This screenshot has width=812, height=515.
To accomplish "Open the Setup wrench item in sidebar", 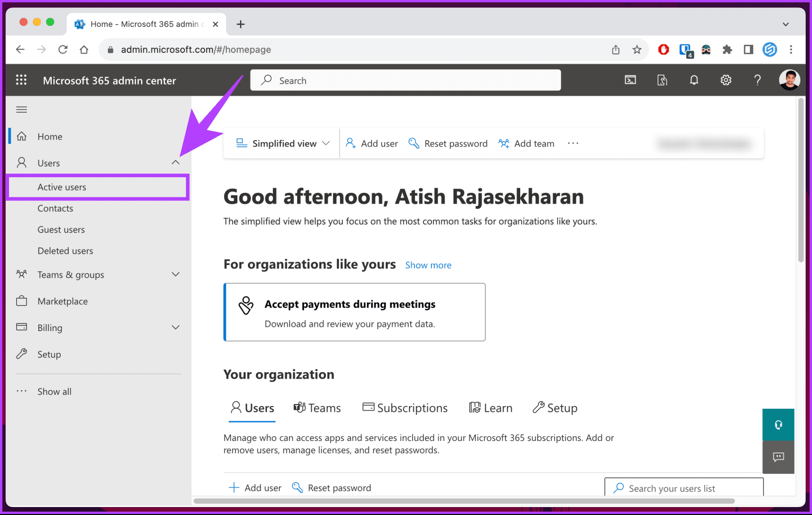I will [49, 354].
